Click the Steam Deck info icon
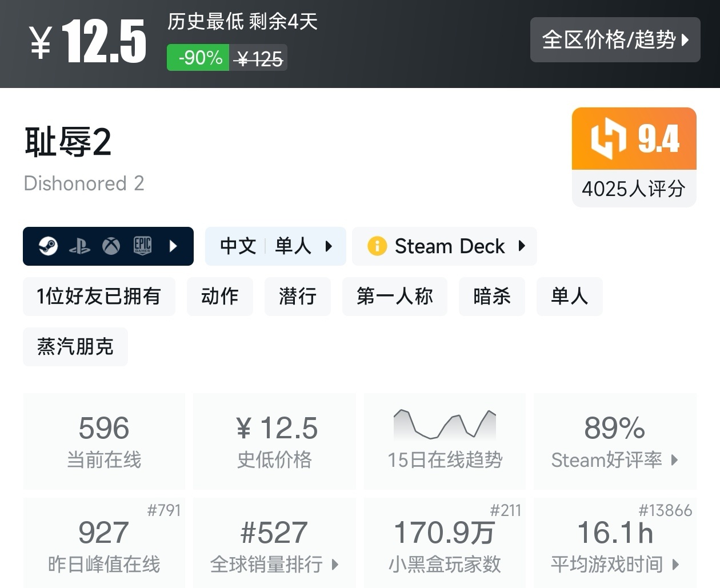The height and width of the screenshot is (588, 720). (377, 246)
